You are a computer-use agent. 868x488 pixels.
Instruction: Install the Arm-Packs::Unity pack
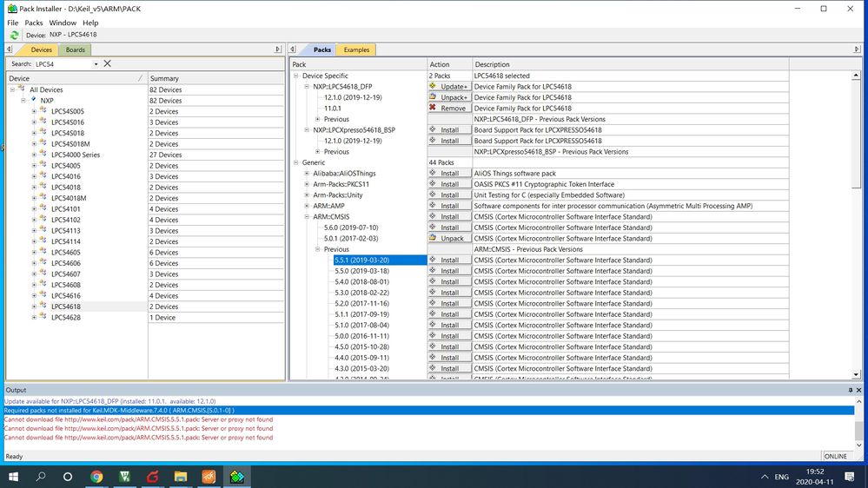click(449, 195)
